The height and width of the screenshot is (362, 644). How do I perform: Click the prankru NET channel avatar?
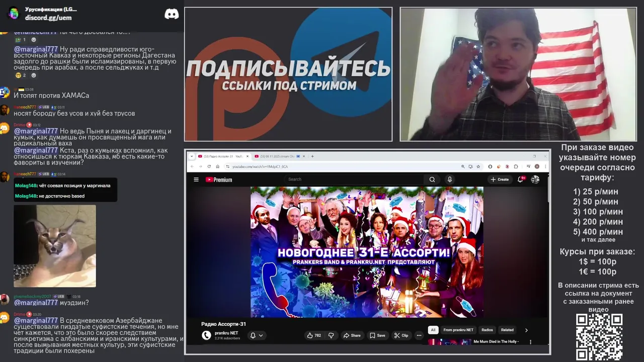pos(206,335)
